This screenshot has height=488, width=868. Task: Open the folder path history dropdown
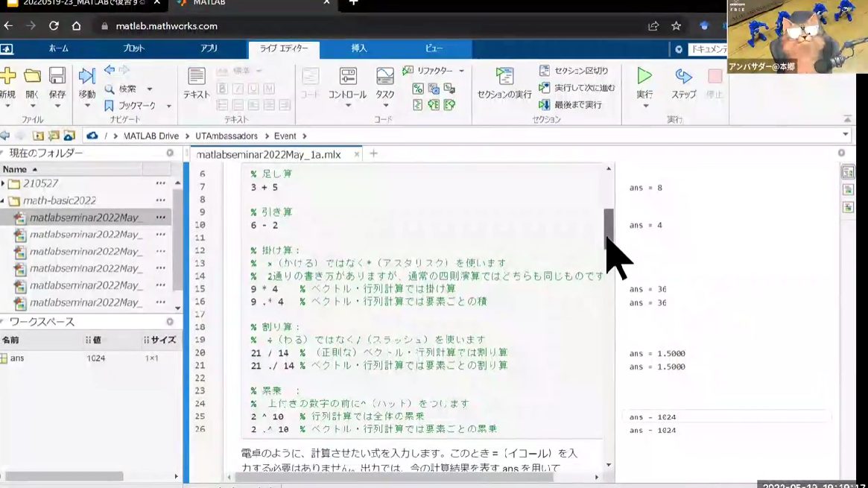point(846,134)
